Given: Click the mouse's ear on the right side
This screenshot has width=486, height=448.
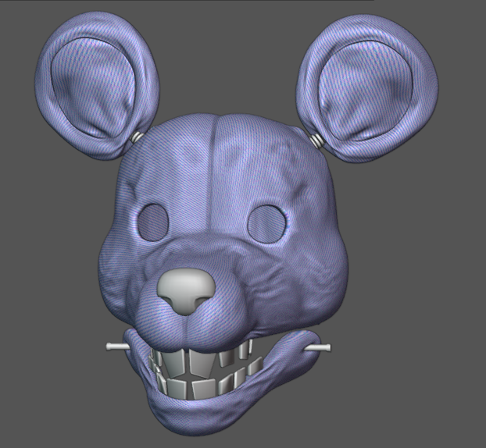Looking at the screenshot, I should pos(367,87).
